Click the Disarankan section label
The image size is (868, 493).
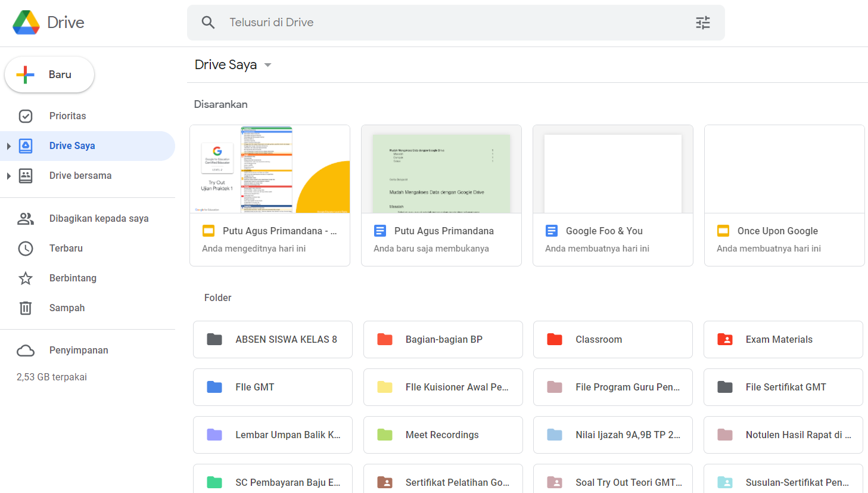pos(221,104)
